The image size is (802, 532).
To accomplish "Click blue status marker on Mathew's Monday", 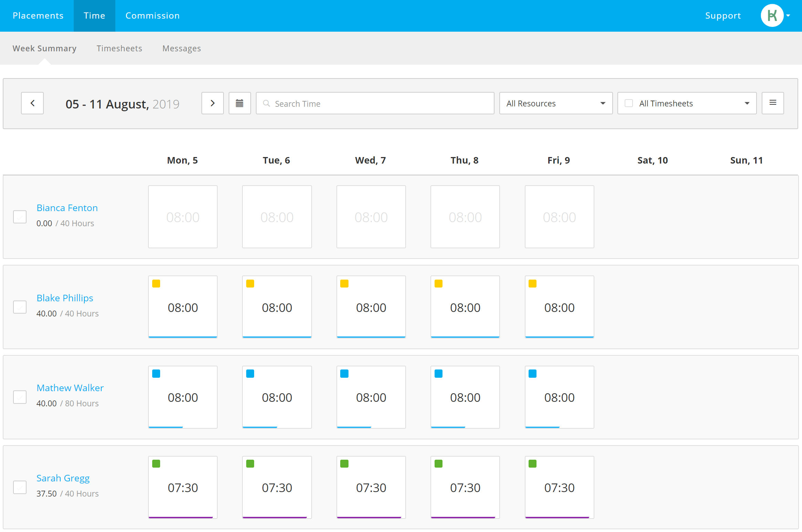I will coord(156,374).
